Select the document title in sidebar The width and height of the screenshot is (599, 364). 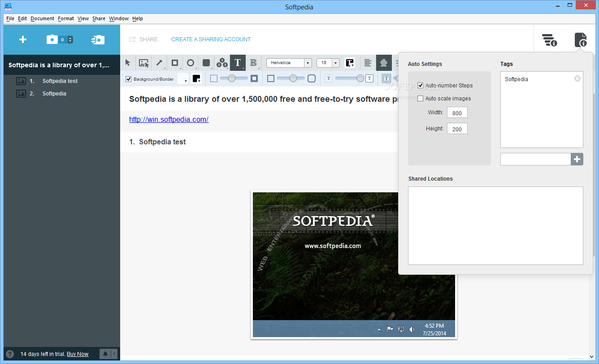point(62,65)
